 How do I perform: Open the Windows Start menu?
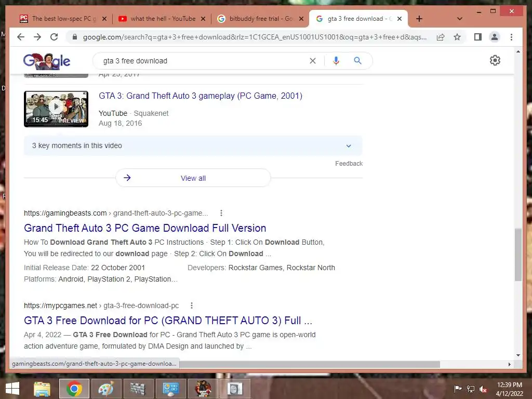point(12,389)
